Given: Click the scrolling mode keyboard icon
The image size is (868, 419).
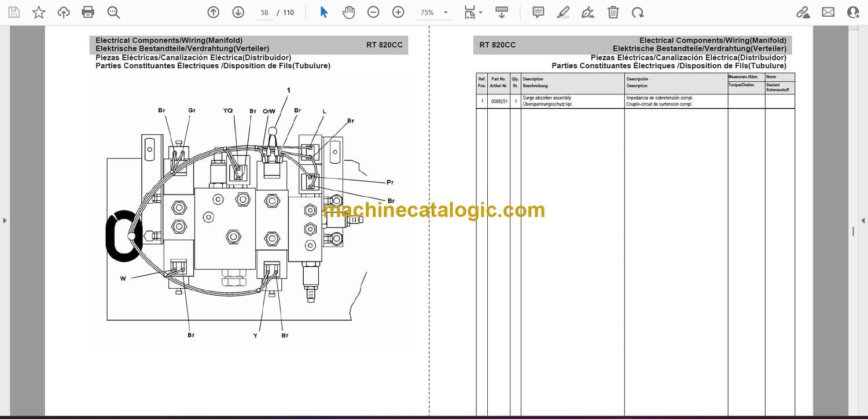Looking at the screenshot, I should (502, 12).
